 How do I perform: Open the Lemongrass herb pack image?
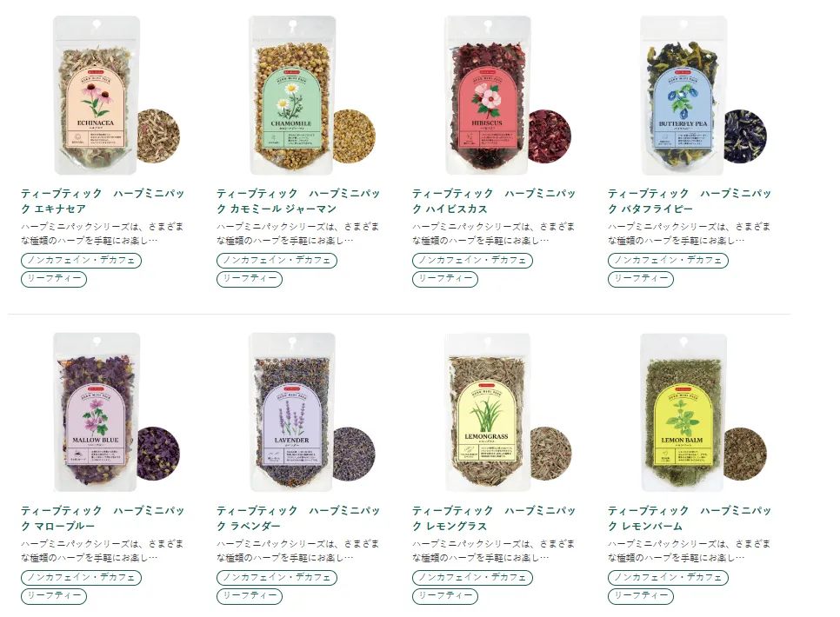508,413
